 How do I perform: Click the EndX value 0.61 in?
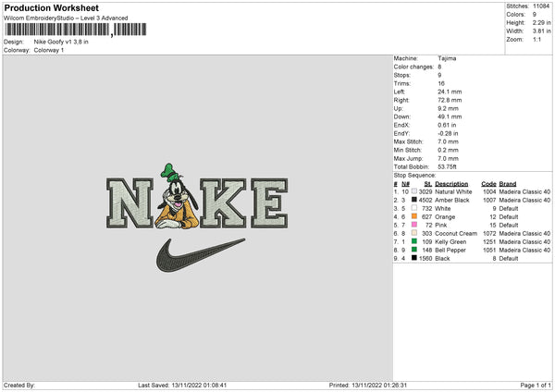click(447, 125)
